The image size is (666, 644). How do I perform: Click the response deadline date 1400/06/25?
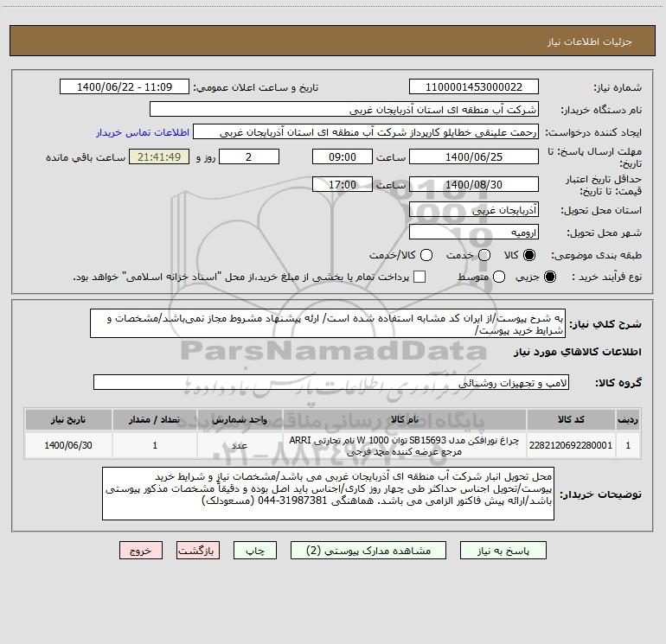474,157
